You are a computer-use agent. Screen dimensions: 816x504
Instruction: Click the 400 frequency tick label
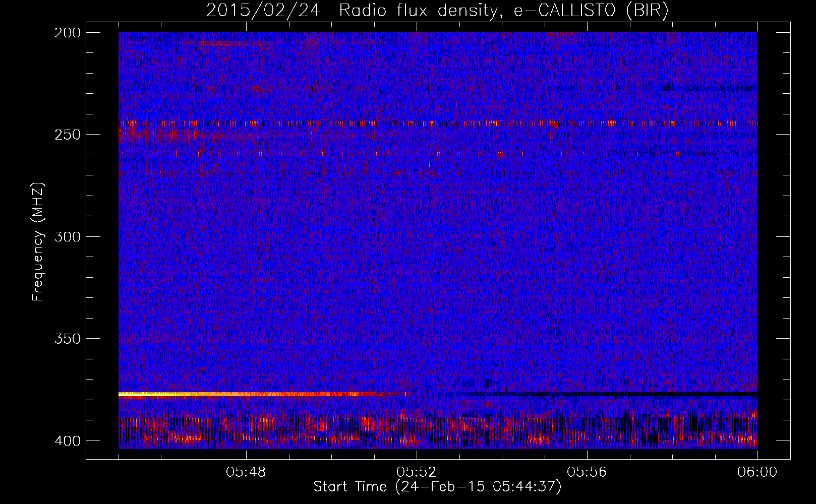coord(67,441)
